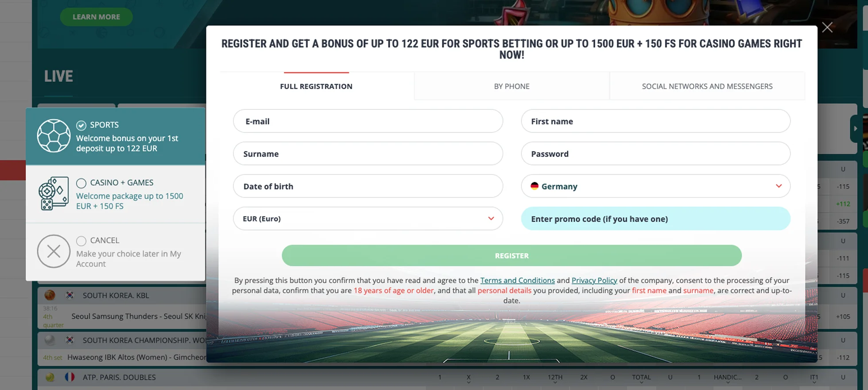The height and width of the screenshot is (390, 868).
Task: Click the basketball icon beside South Korea KBL
Action: [x=50, y=295]
